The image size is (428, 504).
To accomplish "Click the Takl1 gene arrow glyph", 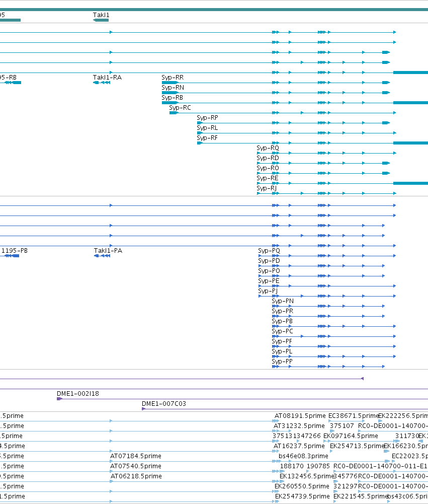I will pyautogui.click(x=101, y=20).
